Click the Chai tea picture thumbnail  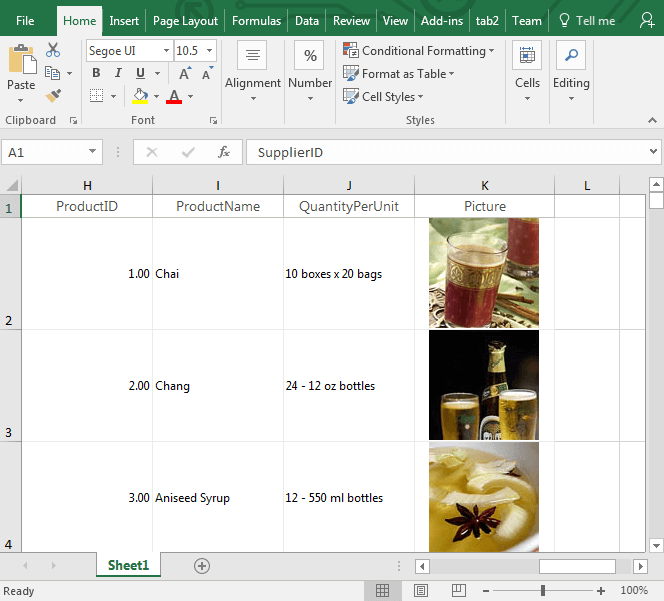(484, 273)
